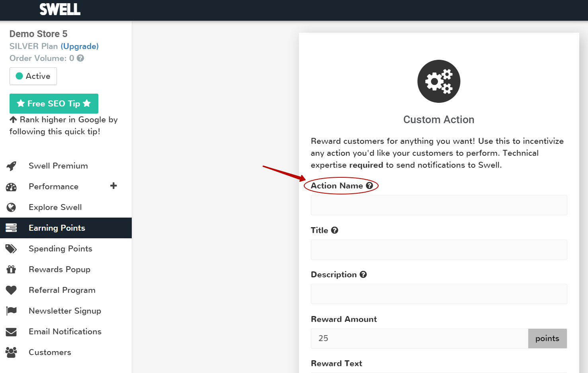Click the Custom Action heading
This screenshot has height=373, width=588.
pyautogui.click(x=439, y=120)
